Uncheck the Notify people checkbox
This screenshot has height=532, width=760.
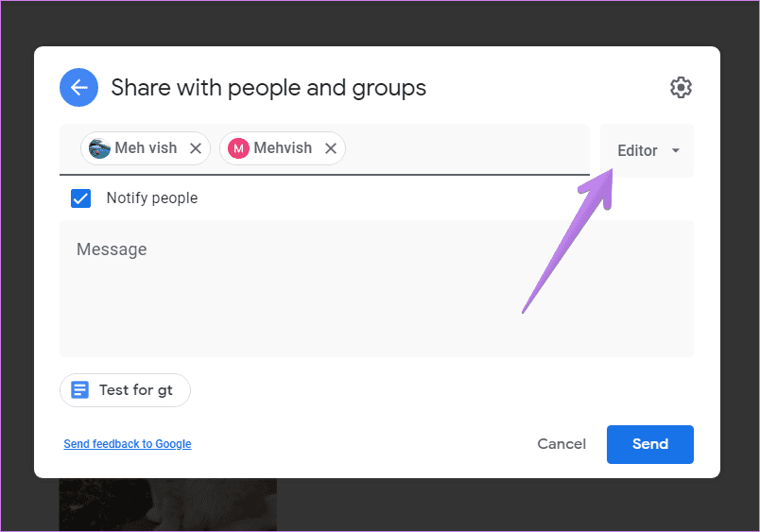pos(80,198)
